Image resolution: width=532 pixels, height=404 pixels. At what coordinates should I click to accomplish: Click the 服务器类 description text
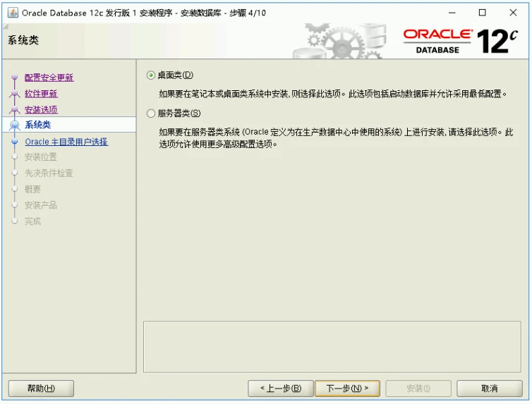pyautogui.click(x=336, y=138)
